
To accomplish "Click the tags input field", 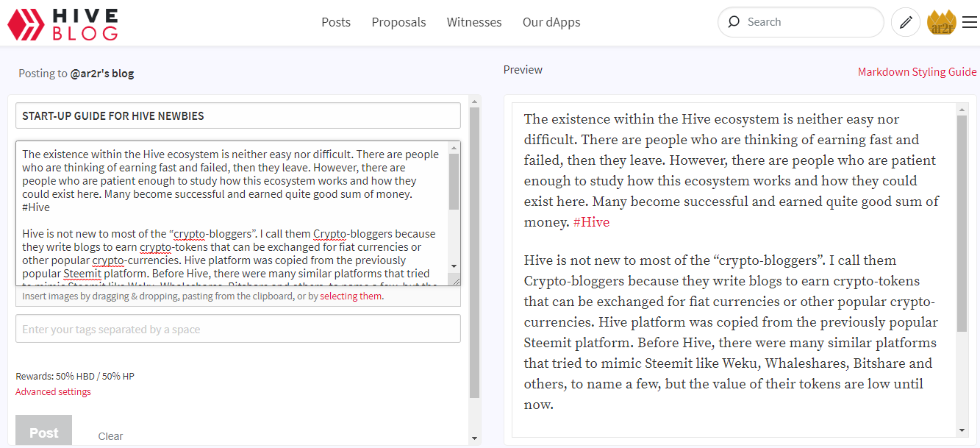I will point(238,329).
